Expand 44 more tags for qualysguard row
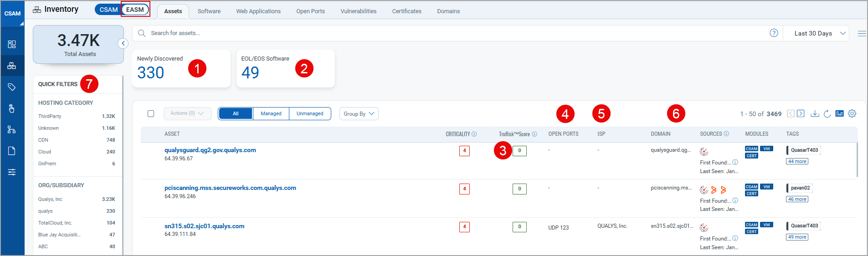The image size is (868, 256). click(797, 161)
